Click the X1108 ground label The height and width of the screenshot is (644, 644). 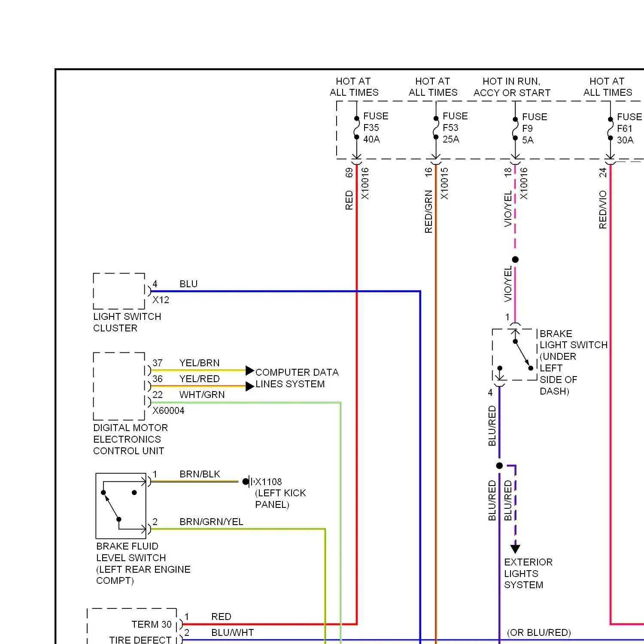269,482
